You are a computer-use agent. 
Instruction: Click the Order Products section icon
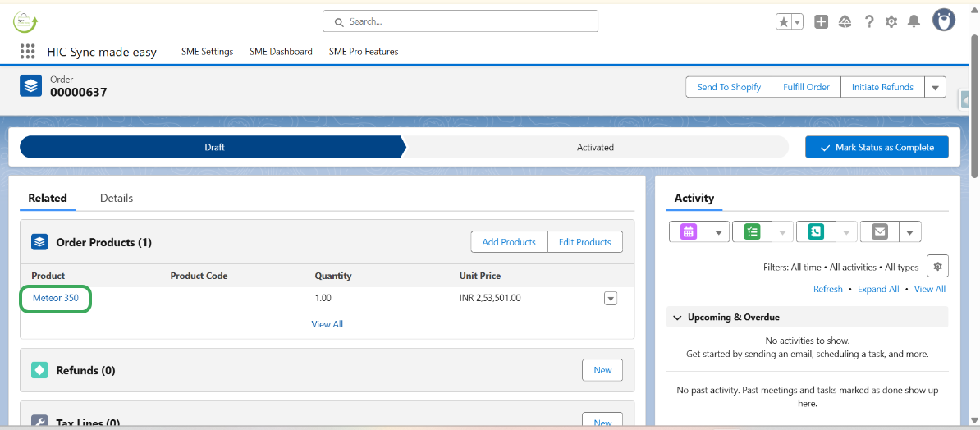pyautogui.click(x=40, y=242)
